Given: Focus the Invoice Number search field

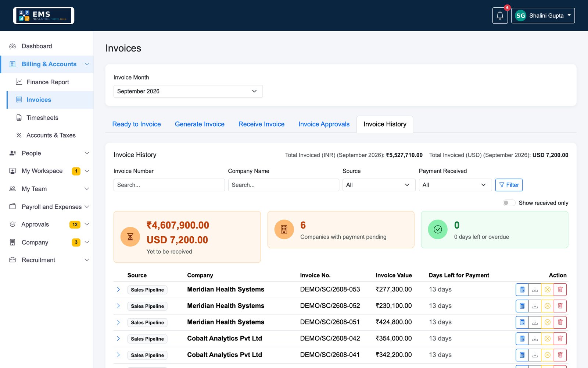Looking at the screenshot, I should point(169,185).
